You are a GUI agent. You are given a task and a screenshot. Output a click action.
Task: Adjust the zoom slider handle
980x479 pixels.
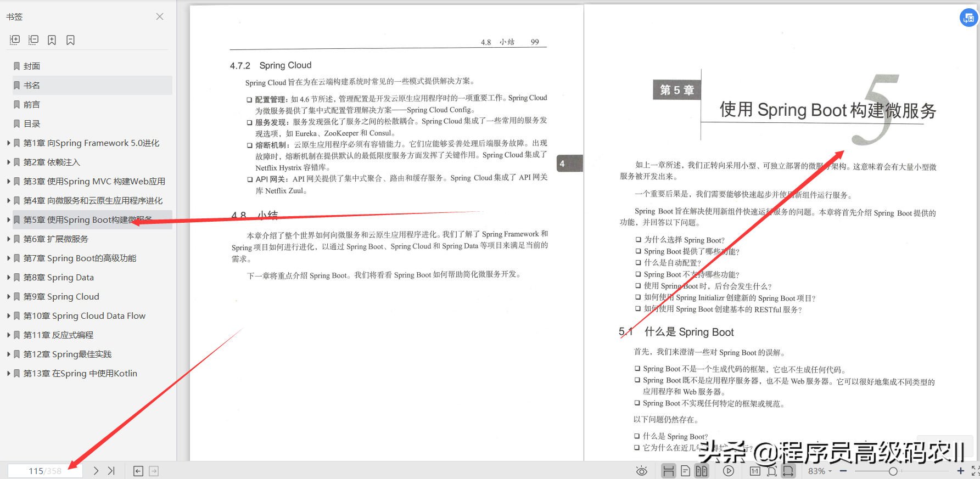[x=893, y=471]
